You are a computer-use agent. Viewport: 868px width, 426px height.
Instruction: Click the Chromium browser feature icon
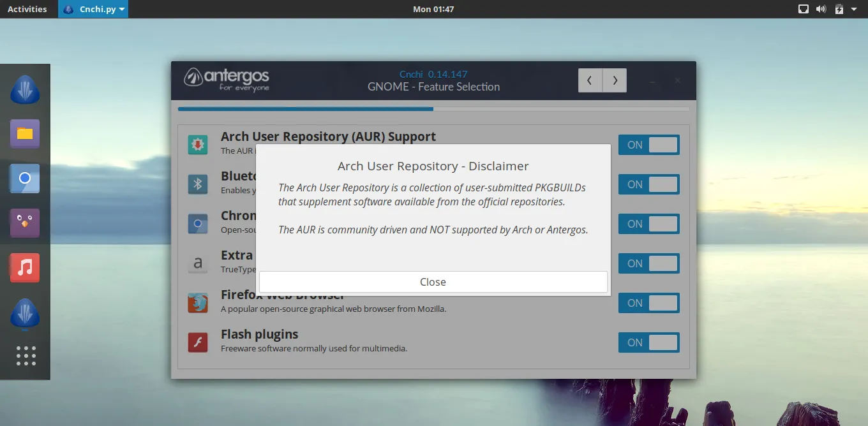(x=198, y=224)
